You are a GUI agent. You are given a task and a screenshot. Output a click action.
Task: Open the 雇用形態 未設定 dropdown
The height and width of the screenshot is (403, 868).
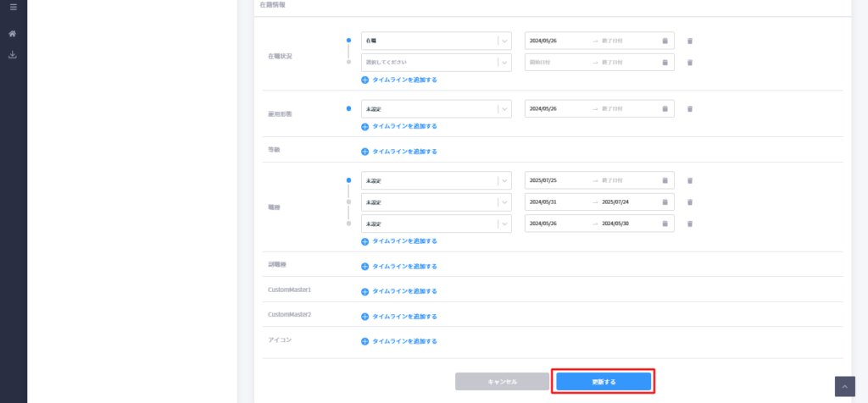437,109
